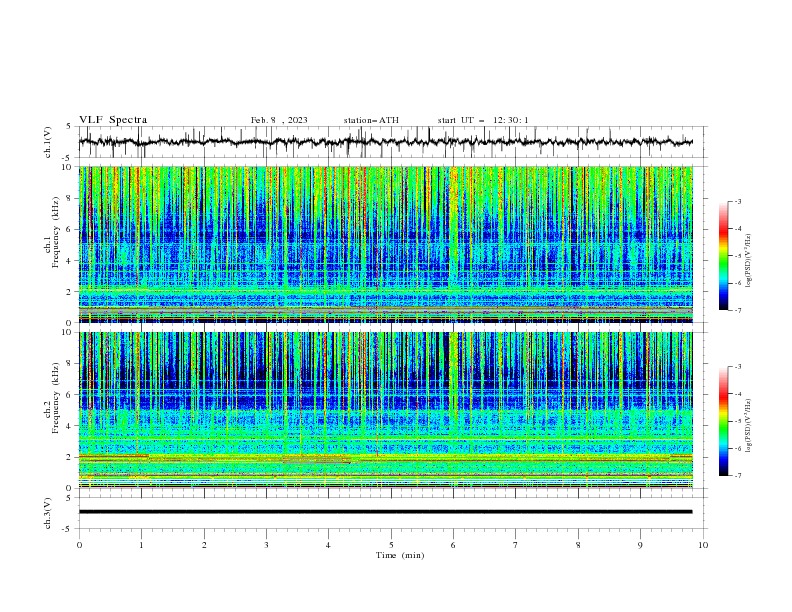Click the "-3" label on ch.2 colorbar
The width and height of the screenshot is (792, 612).
[737, 367]
